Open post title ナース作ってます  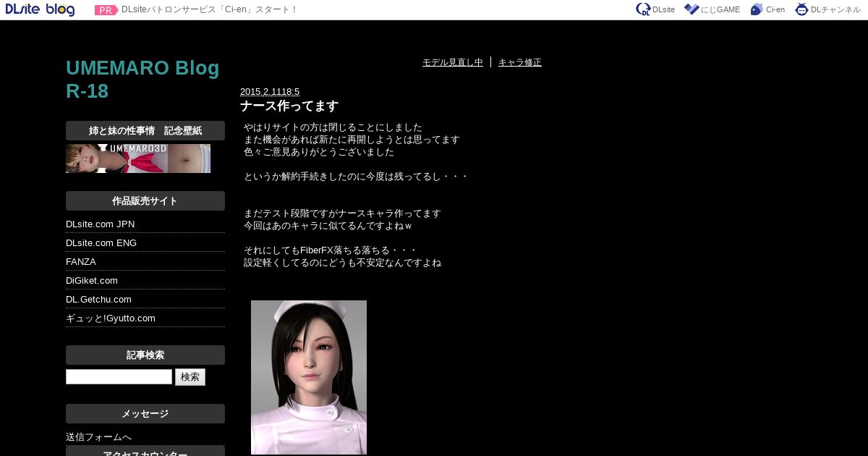tap(289, 106)
